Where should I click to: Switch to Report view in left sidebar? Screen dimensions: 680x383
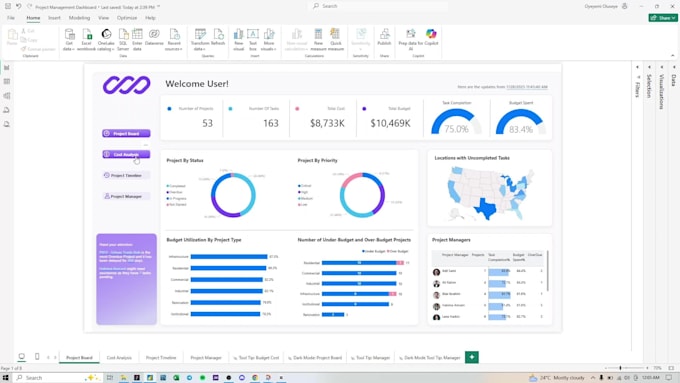pyautogui.click(x=7, y=68)
